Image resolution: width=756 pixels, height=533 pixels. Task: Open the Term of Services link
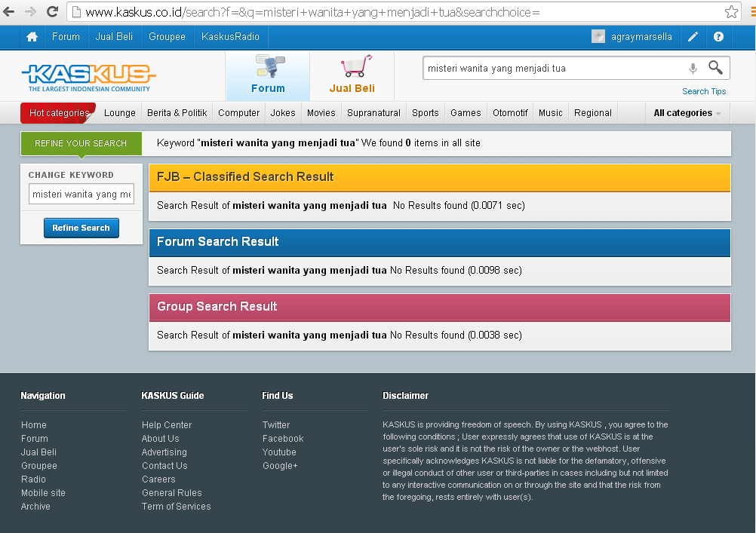click(x=177, y=506)
